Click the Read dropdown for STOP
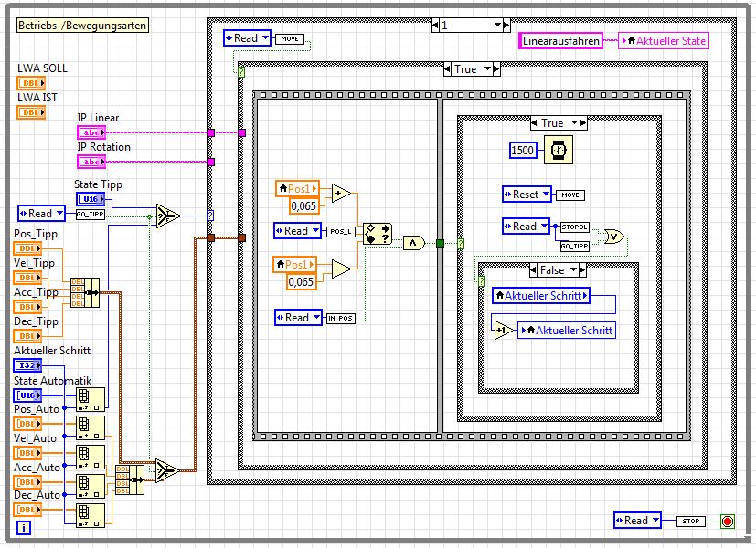756x548 pixels. (637, 521)
